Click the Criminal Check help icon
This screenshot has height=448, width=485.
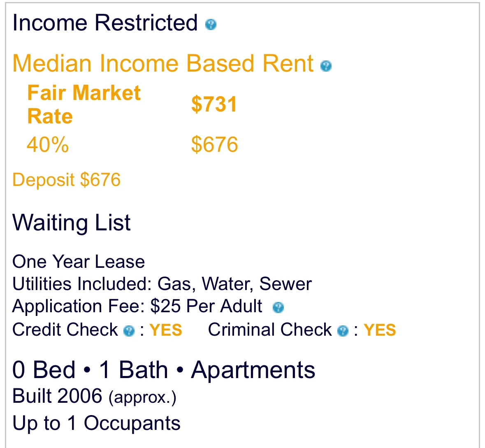[x=343, y=331]
